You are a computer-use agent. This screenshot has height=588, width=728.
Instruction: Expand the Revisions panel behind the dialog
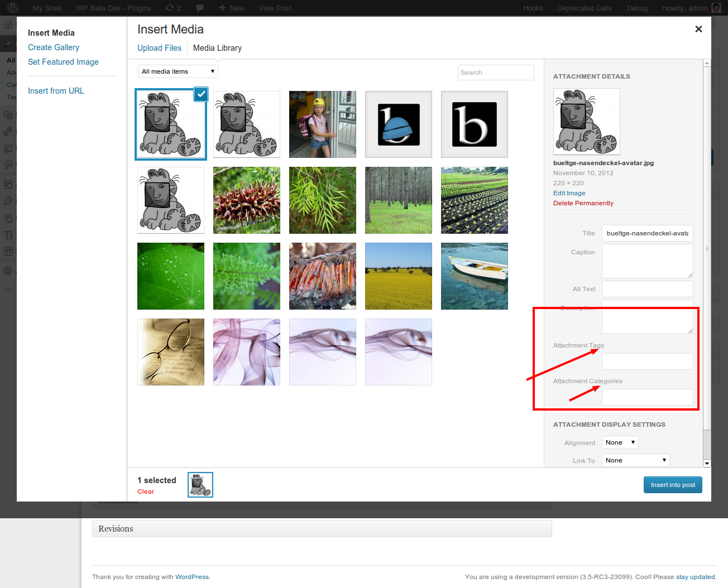pyautogui.click(x=322, y=529)
